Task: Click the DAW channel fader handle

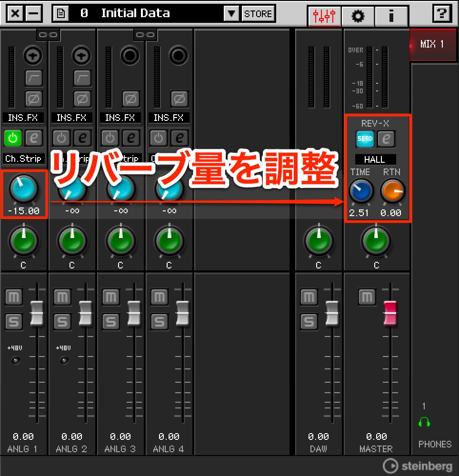Action: click(332, 313)
